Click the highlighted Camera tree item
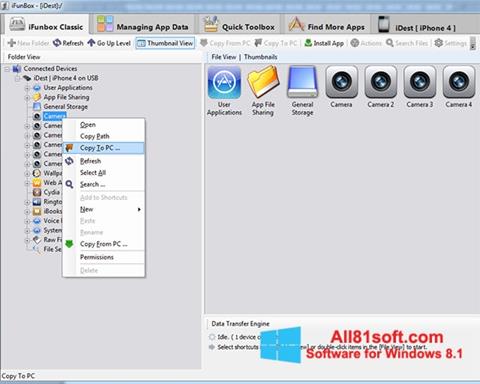Viewport: 480px width, 384px height. click(54, 116)
